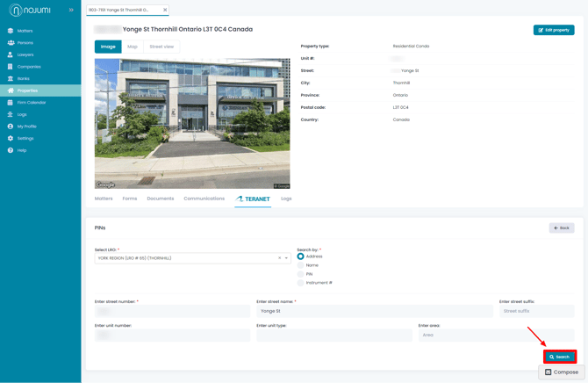Go to Lawyers in the sidebar

pyautogui.click(x=25, y=54)
